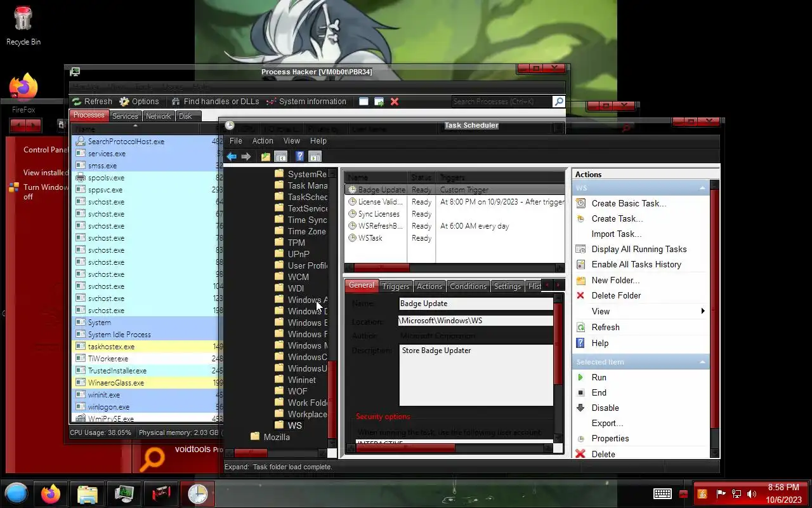
Task: Open the Action menu in Task Scheduler
Action: click(x=263, y=141)
